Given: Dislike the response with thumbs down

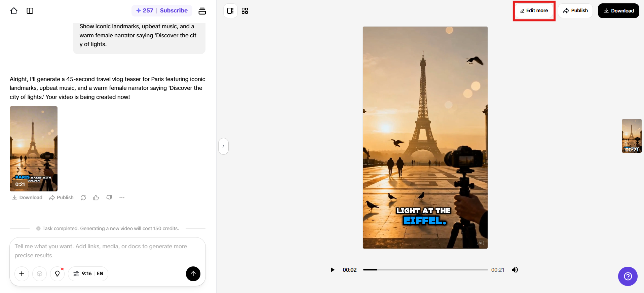Looking at the screenshot, I should pos(109,198).
